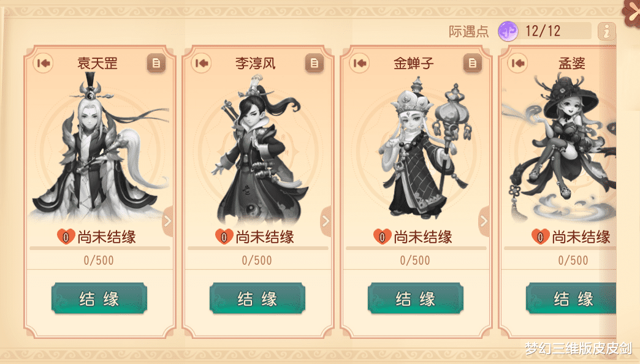Click the purple 际遇点 coin icon
640x364 pixels.
coord(508,31)
